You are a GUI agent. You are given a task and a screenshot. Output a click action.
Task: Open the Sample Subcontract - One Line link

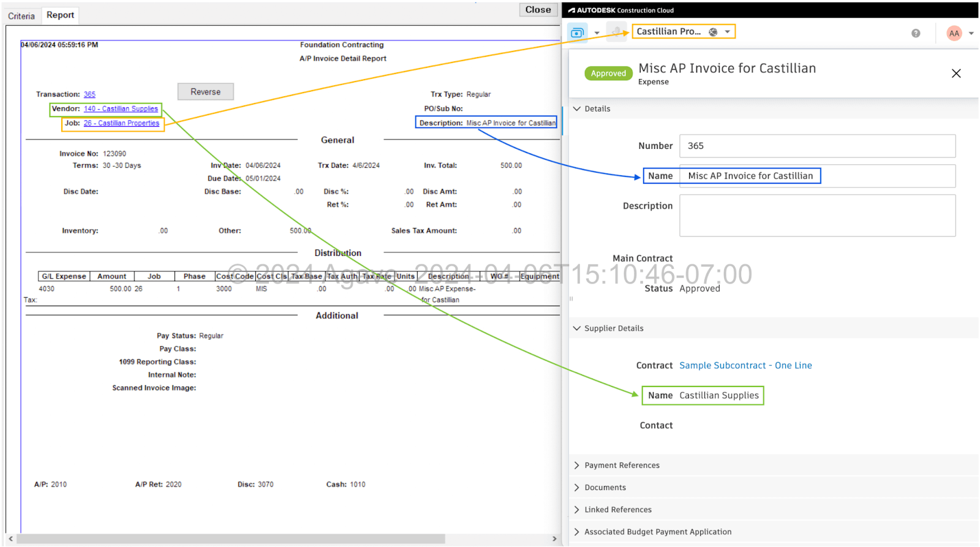(x=745, y=365)
